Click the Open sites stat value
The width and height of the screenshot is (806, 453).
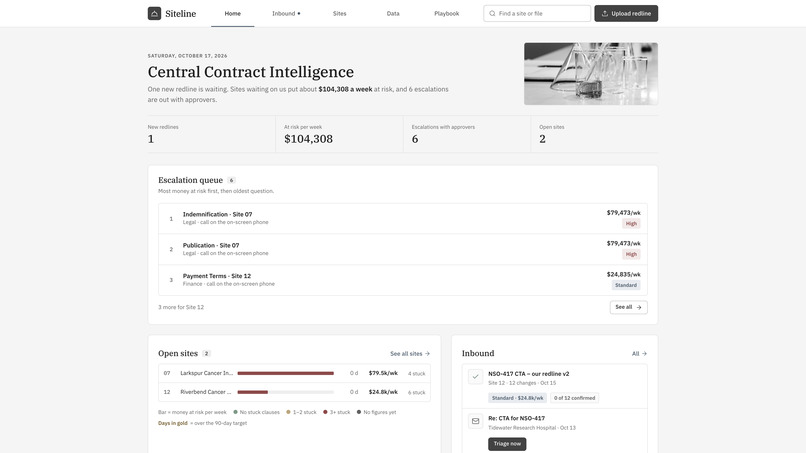click(542, 139)
